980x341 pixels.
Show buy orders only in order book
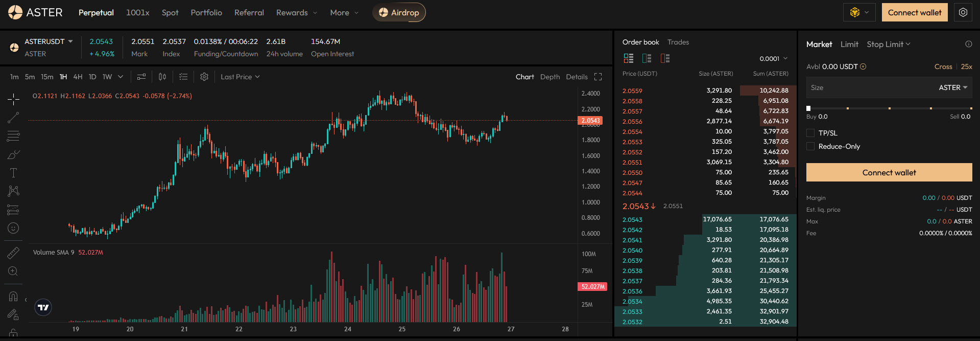(647, 58)
